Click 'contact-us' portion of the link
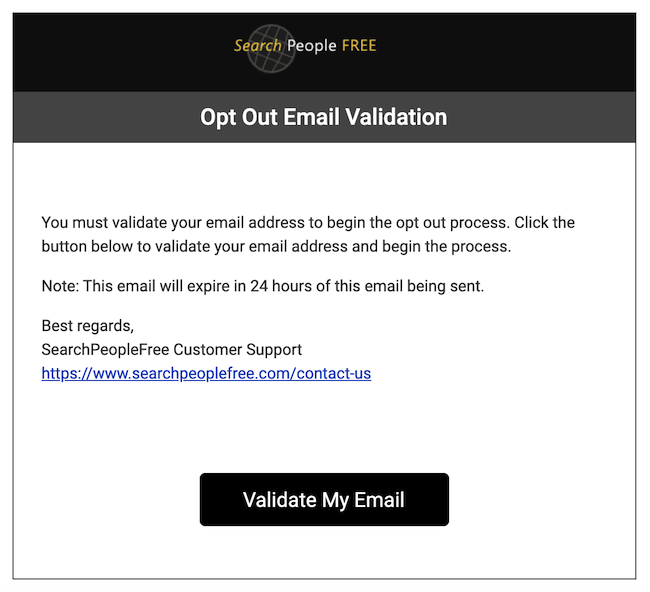650x592 pixels. click(x=334, y=374)
